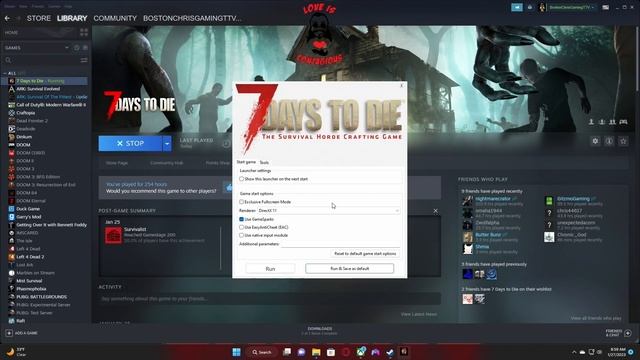Click the Steam announcements icon in the title bar
Viewport: 640px width, 360px height.
pos(517,7)
